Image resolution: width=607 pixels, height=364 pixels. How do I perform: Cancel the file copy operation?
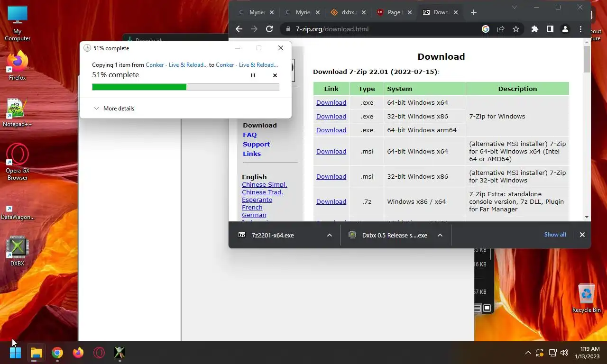[x=275, y=75]
